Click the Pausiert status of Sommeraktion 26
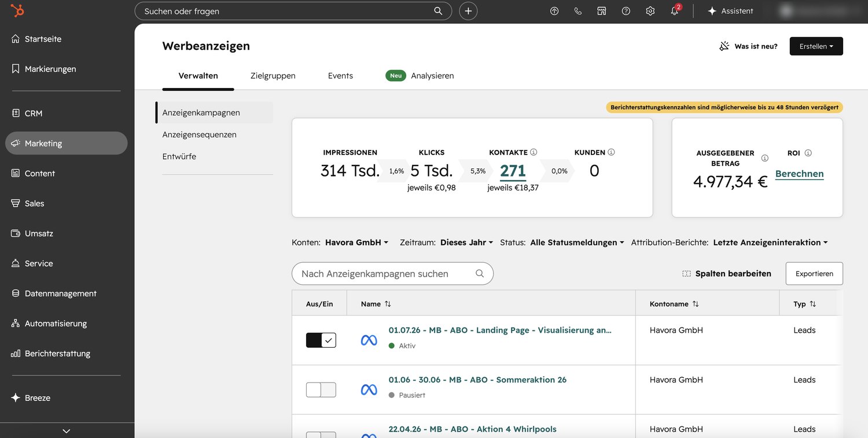Screen dimensions: 868x438 click(407, 395)
